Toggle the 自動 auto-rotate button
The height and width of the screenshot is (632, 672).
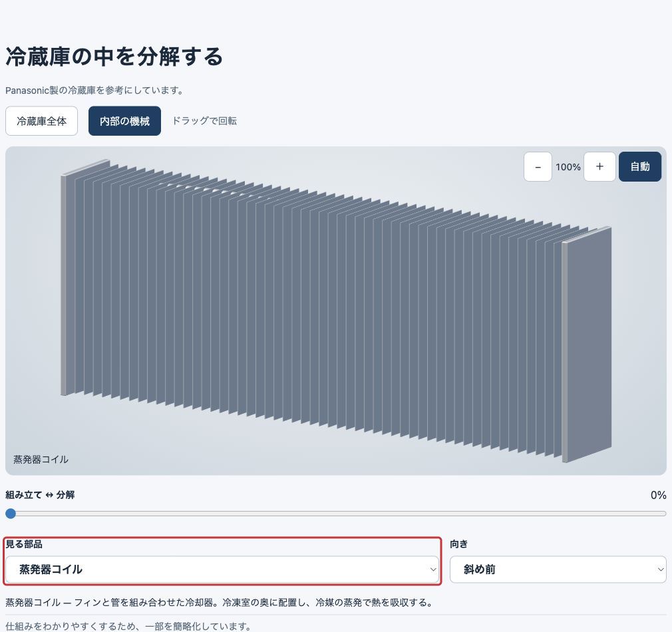click(640, 167)
